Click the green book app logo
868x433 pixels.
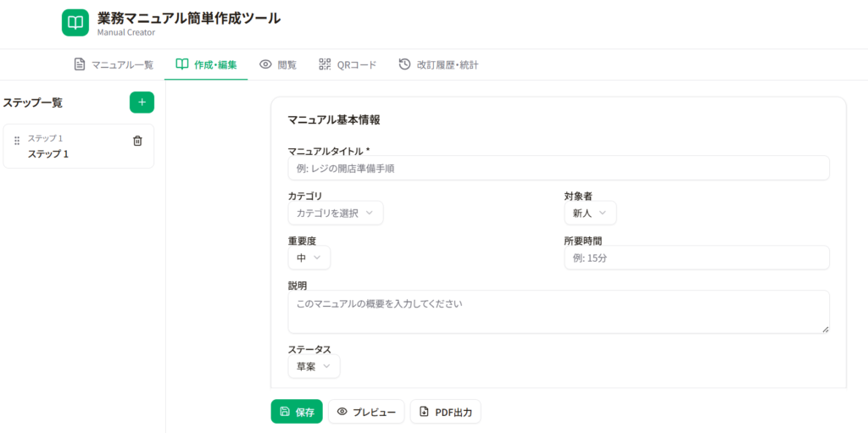(75, 23)
